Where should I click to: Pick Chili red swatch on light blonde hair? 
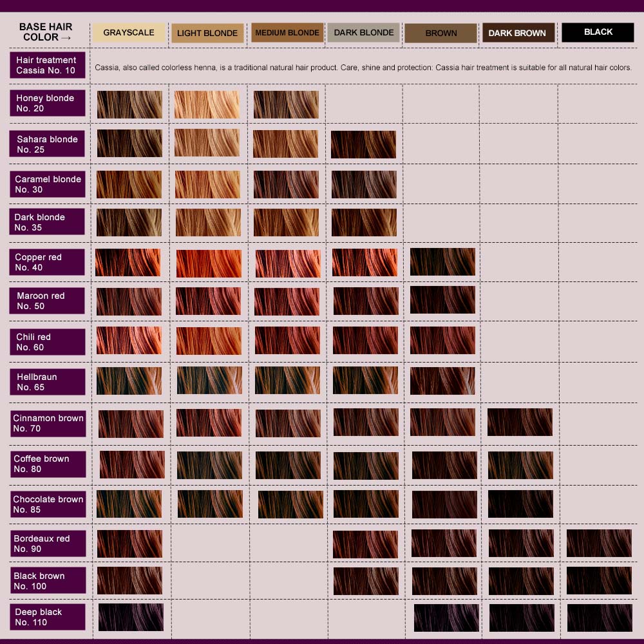tap(209, 341)
